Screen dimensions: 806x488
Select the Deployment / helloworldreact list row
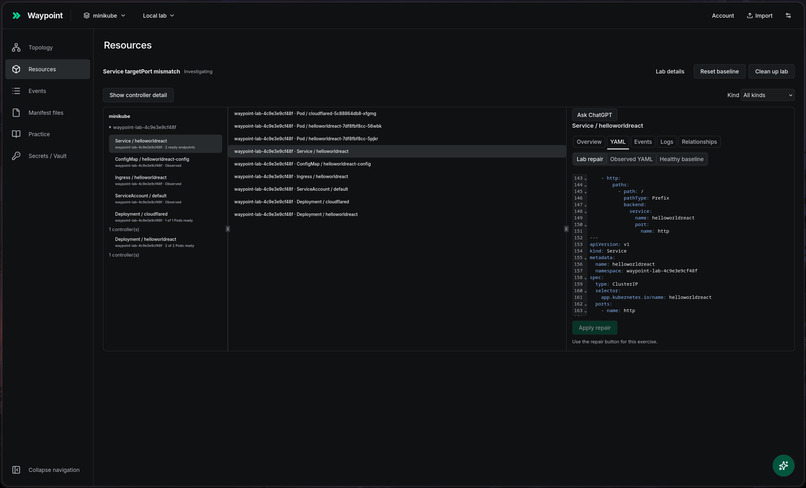[397, 214]
